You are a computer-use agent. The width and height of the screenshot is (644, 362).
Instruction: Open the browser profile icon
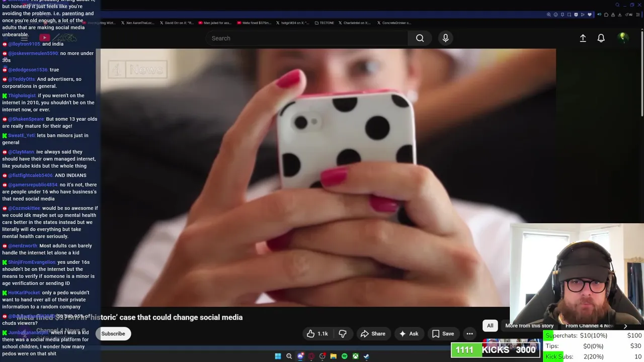(x=613, y=15)
